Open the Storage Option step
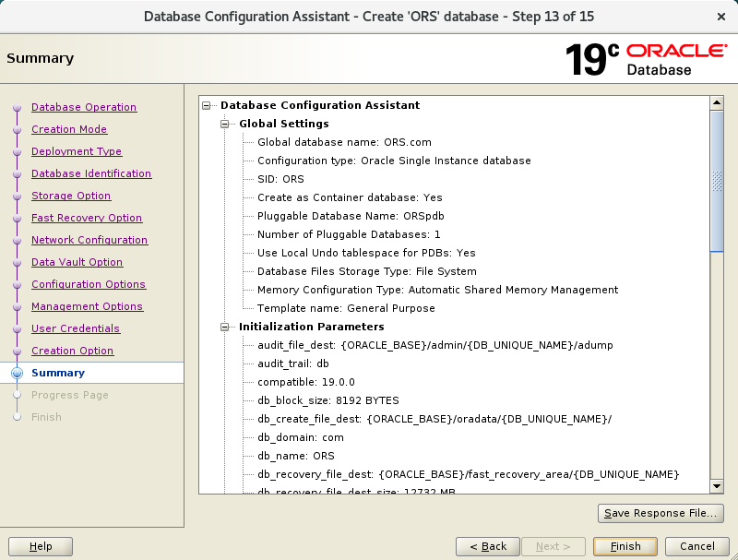Viewport: 738px width, 560px height. [71, 196]
